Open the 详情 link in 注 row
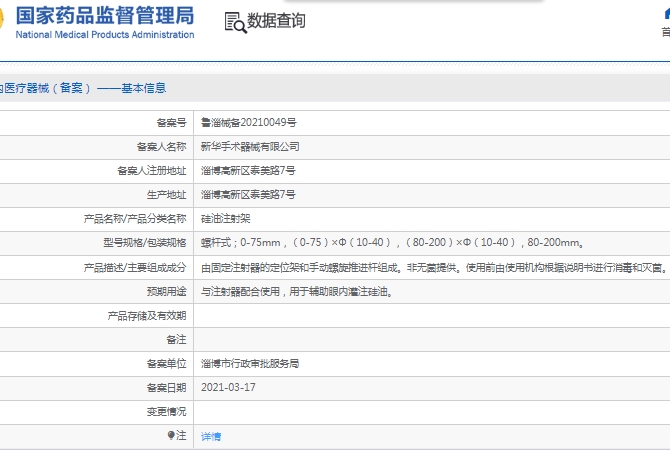670x457 pixels. pos(211,436)
